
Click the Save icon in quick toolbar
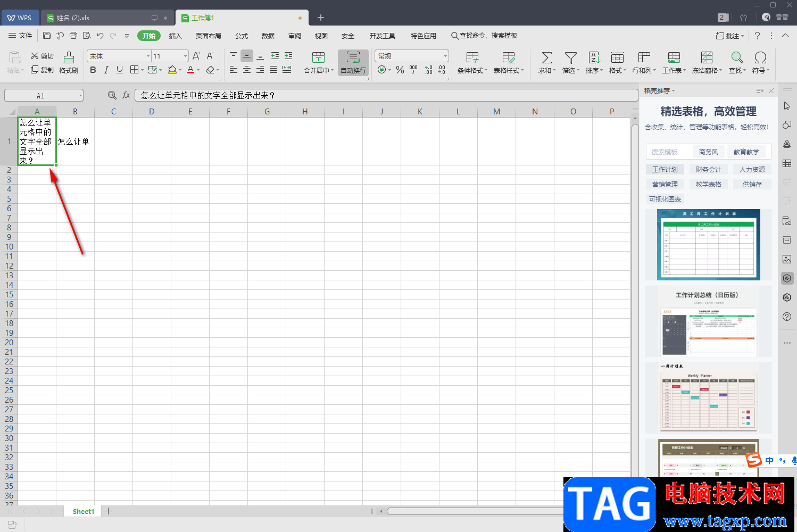[x=47, y=36]
